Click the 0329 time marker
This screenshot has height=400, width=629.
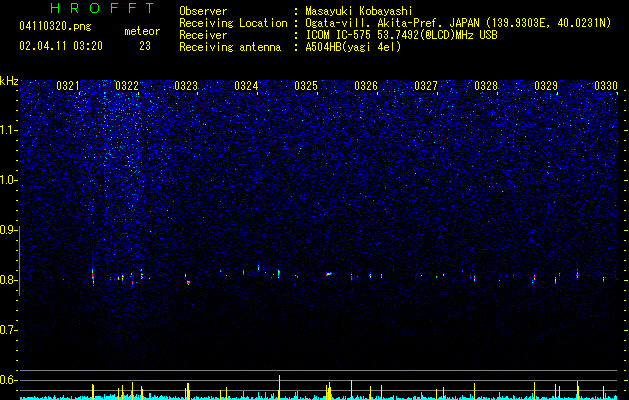coord(546,86)
